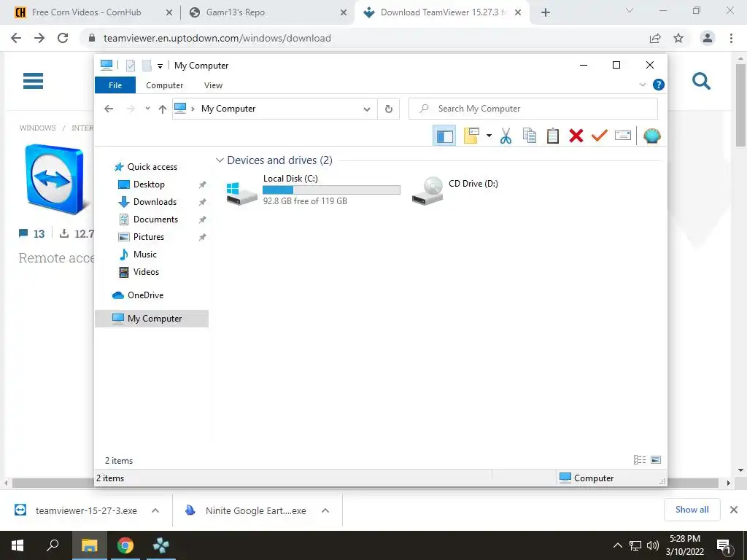
Task: Expand options arrow for teamviewer download
Action: (155, 510)
